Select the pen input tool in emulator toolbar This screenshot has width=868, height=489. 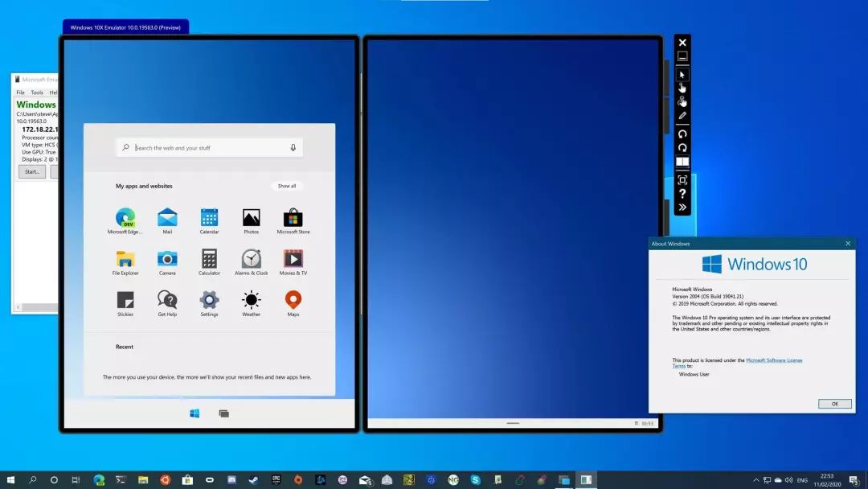(x=682, y=115)
